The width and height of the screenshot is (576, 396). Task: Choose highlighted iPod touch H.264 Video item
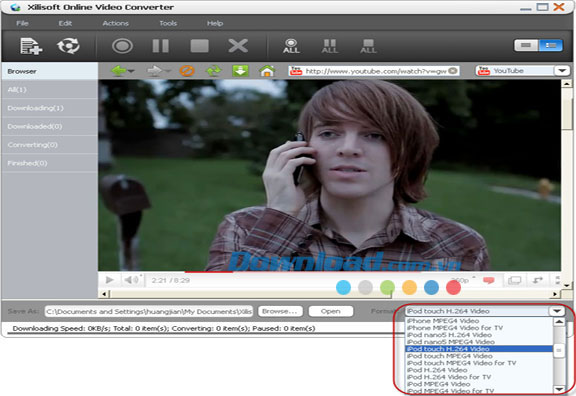pyautogui.click(x=479, y=349)
